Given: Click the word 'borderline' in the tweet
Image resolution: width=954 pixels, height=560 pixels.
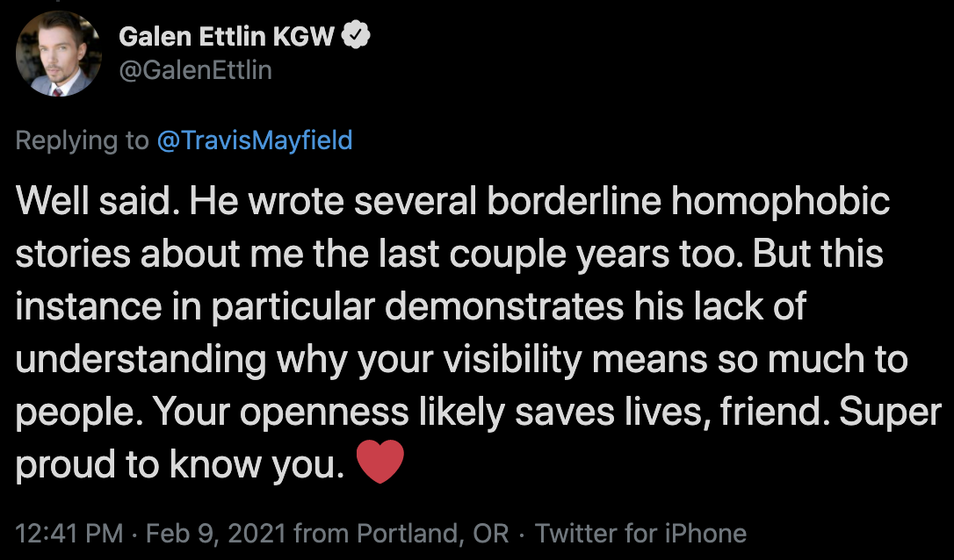Looking at the screenshot, I should click(574, 201).
